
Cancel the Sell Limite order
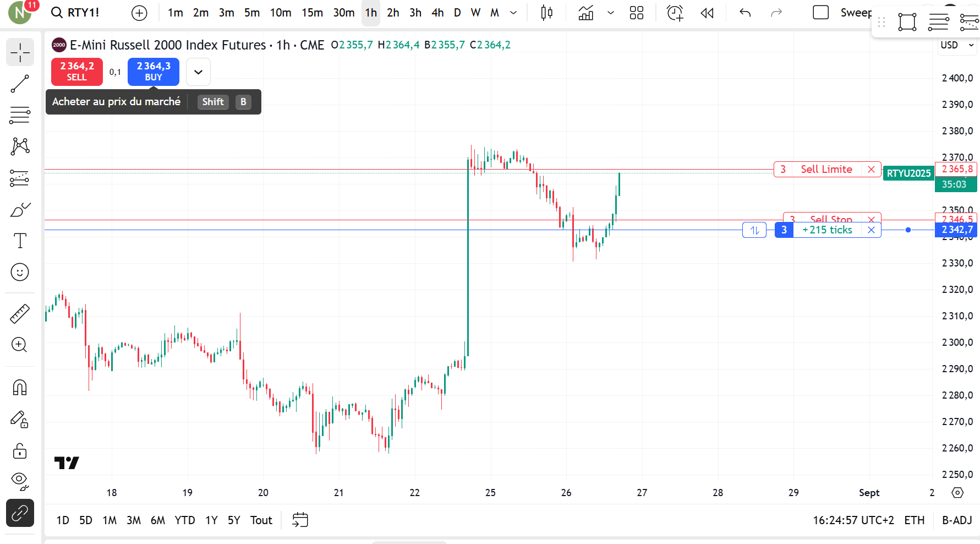pos(871,170)
